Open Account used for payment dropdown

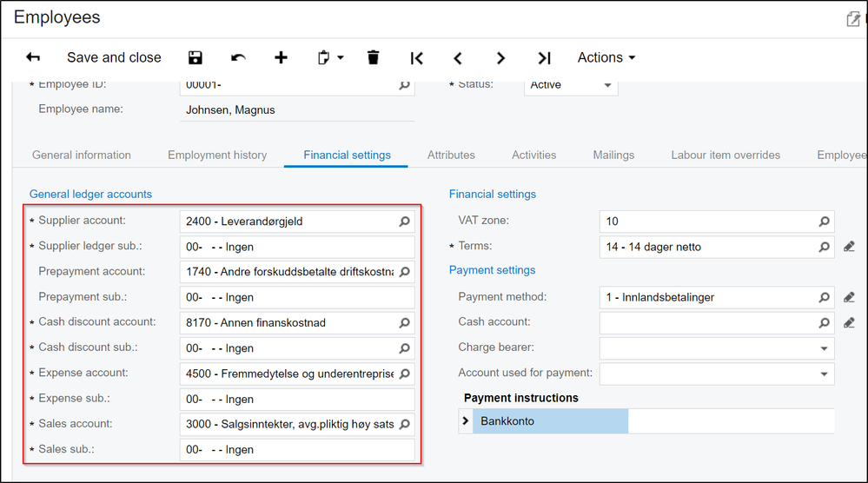pos(824,374)
